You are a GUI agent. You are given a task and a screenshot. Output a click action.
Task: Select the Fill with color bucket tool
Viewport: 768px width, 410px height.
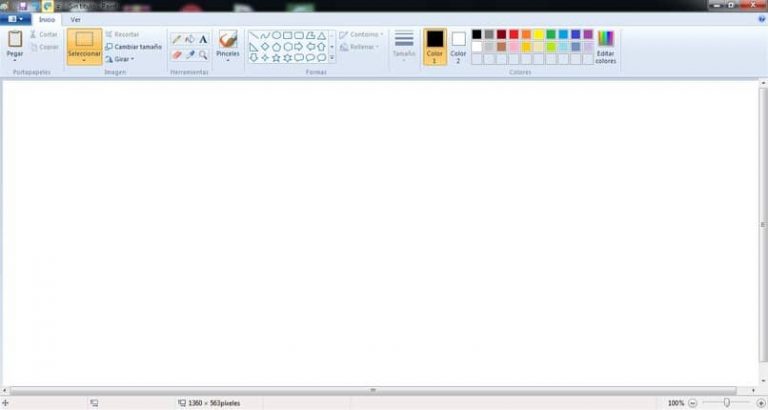click(190, 40)
